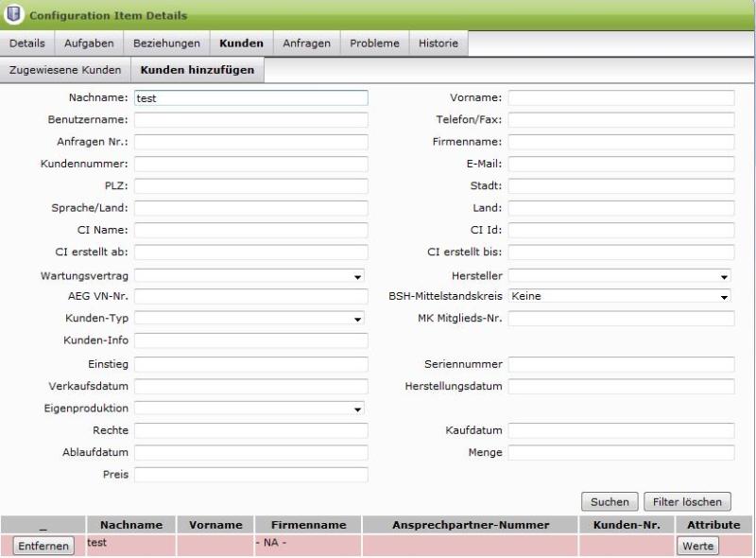Open the Wartungsvertrag dropdown
The height and width of the screenshot is (558, 756).
pos(250,277)
